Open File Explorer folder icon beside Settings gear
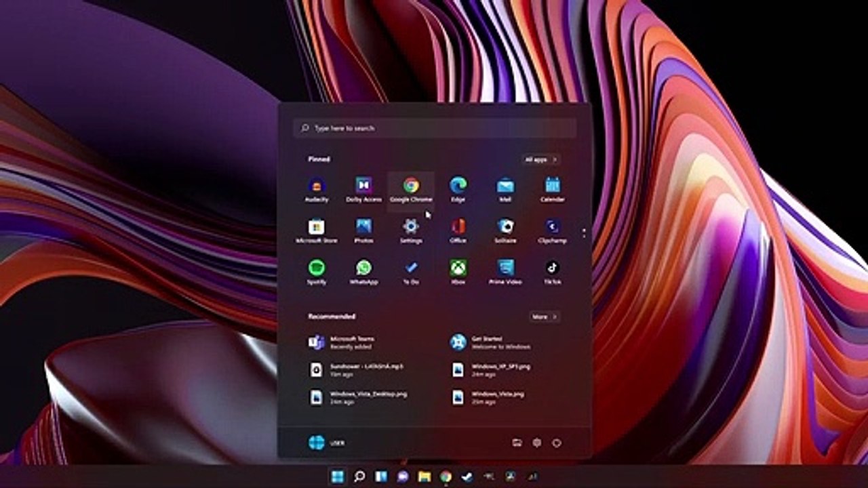Screen dimensions: 868x488 [x=517, y=443]
